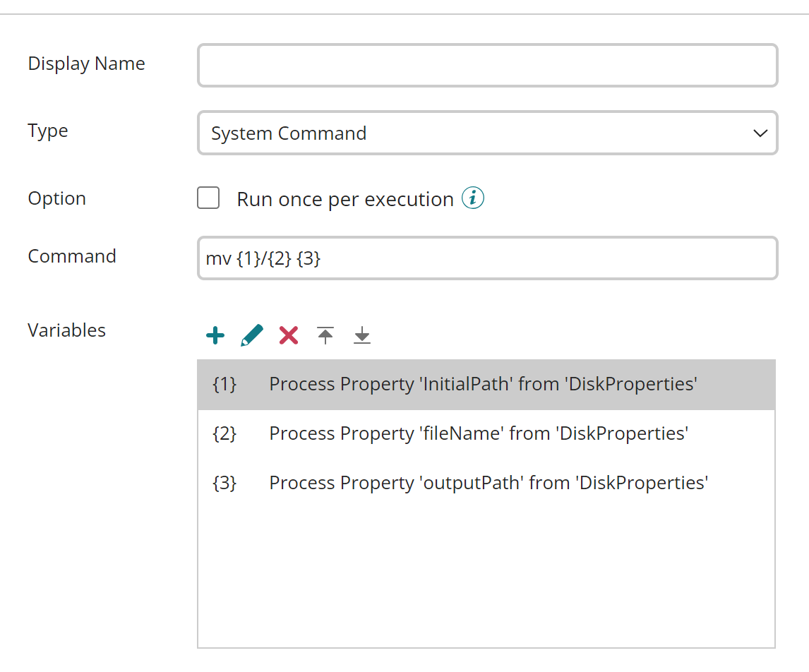Click the Display Name label
Image resolution: width=809 pixels, height=672 pixels.
pos(86,63)
